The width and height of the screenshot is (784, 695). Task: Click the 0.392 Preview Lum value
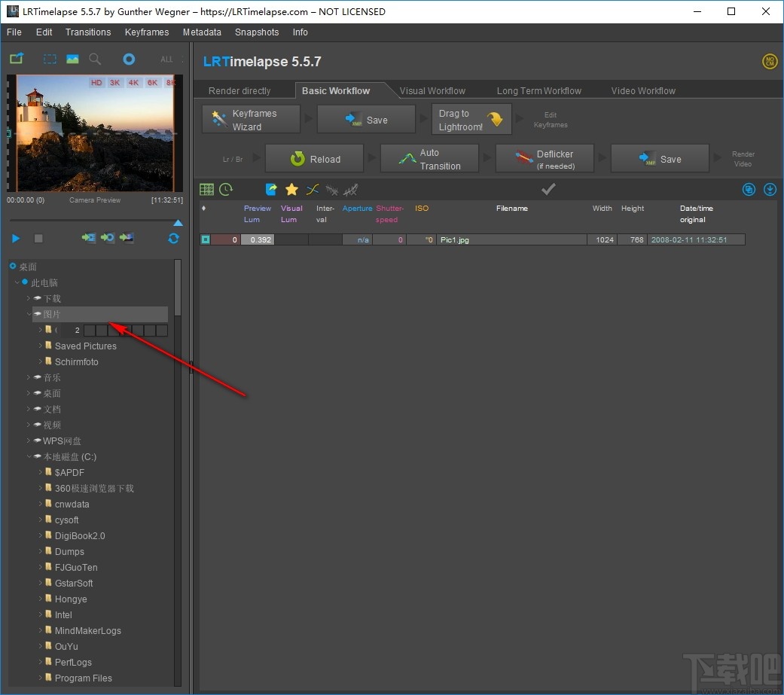click(x=258, y=239)
